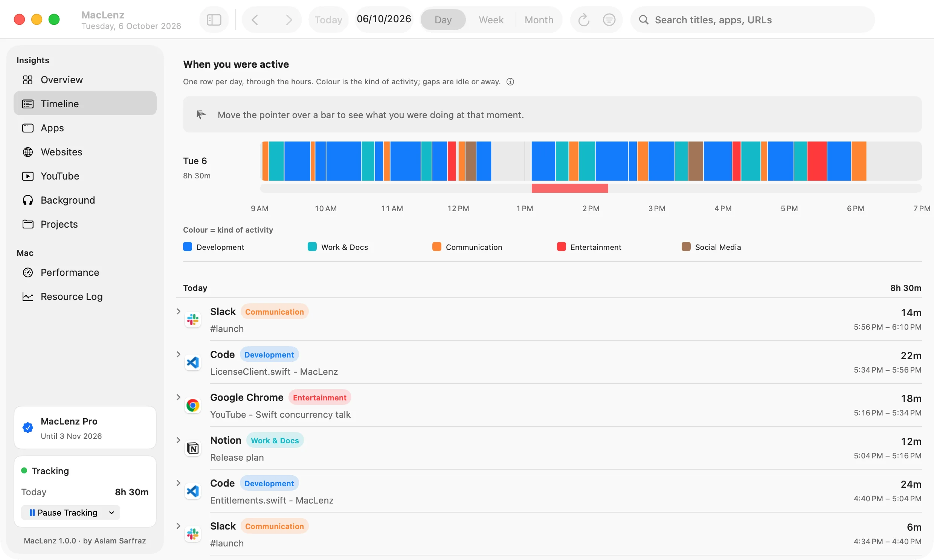
Task: Switch to the Month view
Action: [x=539, y=20]
